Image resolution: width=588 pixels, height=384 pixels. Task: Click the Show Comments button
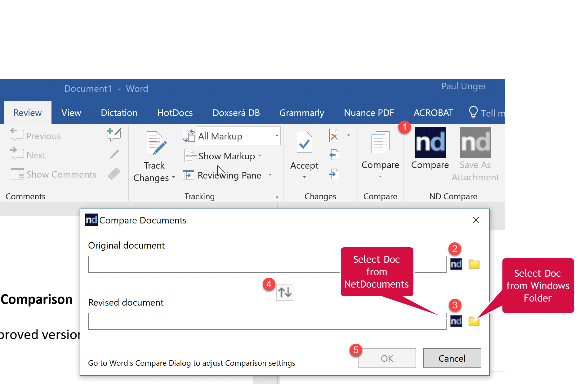[54, 174]
